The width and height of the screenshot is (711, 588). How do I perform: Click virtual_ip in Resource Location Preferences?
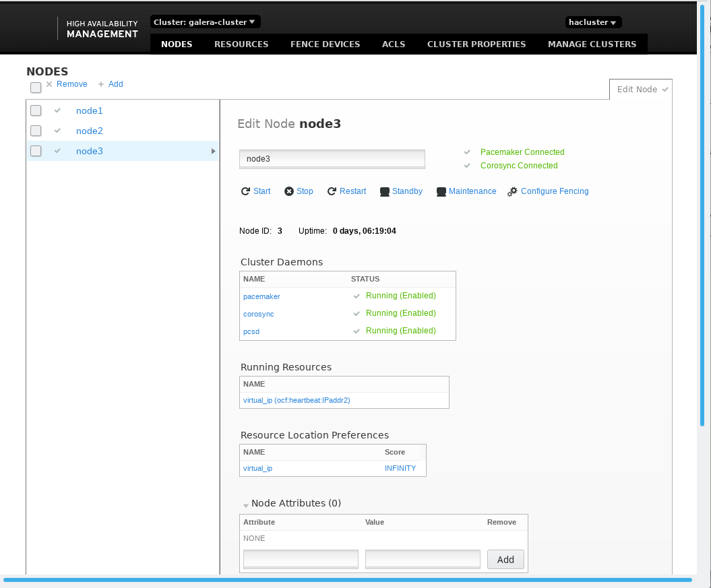tap(257, 468)
